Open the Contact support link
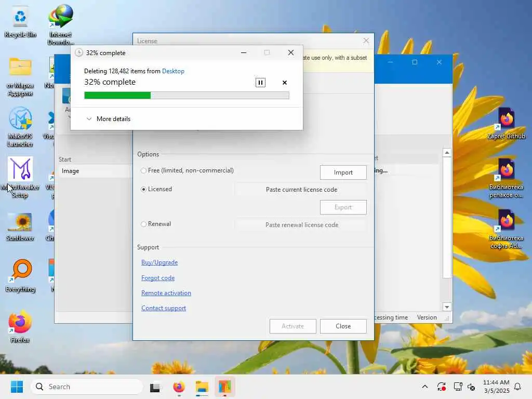Image resolution: width=532 pixels, height=399 pixels. pyautogui.click(x=164, y=308)
